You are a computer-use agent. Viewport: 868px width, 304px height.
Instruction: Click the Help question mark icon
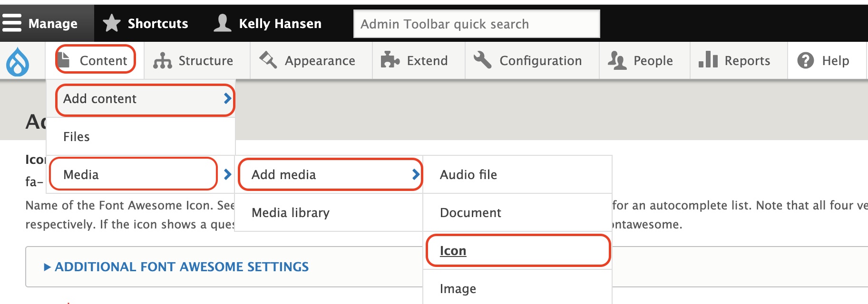[x=806, y=60]
